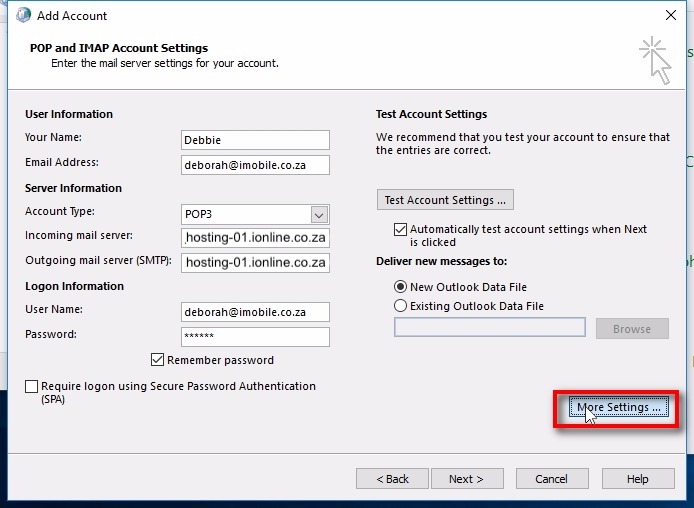Cancel the account setup
Viewport: 694px width, 508px height.
pos(552,479)
